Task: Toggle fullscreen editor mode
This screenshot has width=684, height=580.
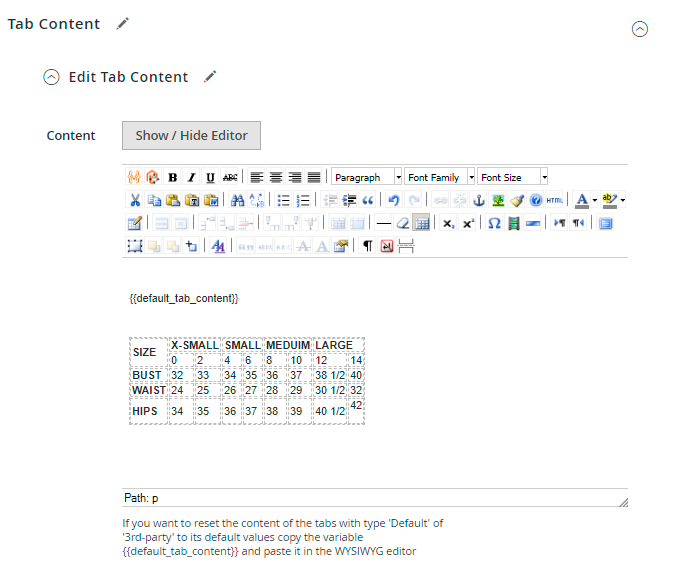Action: click(605, 223)
